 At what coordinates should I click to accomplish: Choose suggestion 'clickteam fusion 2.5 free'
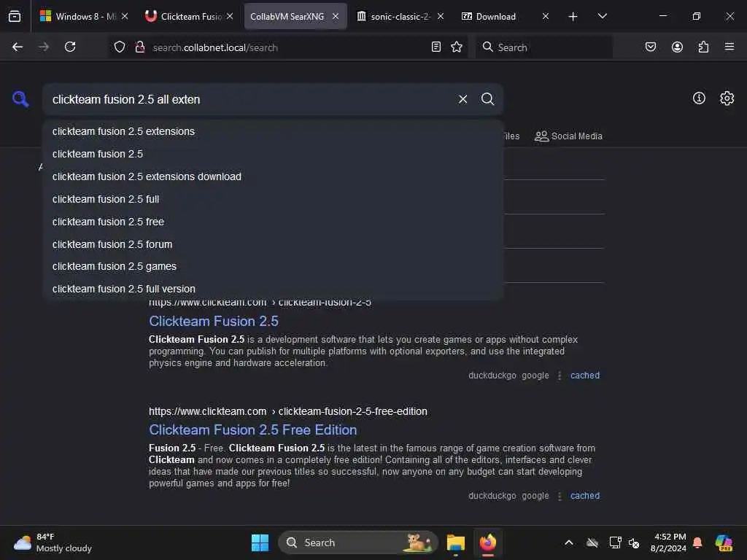[x=273, y=222]
